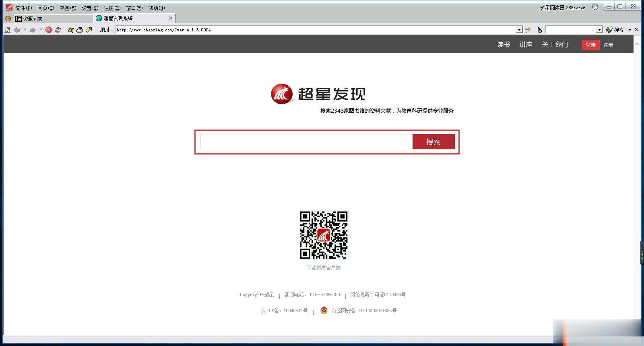
Task: Switch to the 资源列表 tab
Action: point(54,19)
